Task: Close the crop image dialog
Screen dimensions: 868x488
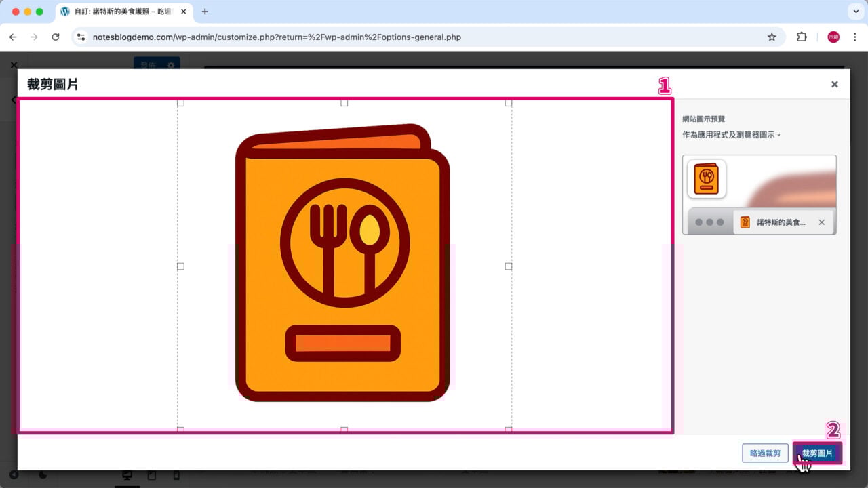Action: pos(834,84)
